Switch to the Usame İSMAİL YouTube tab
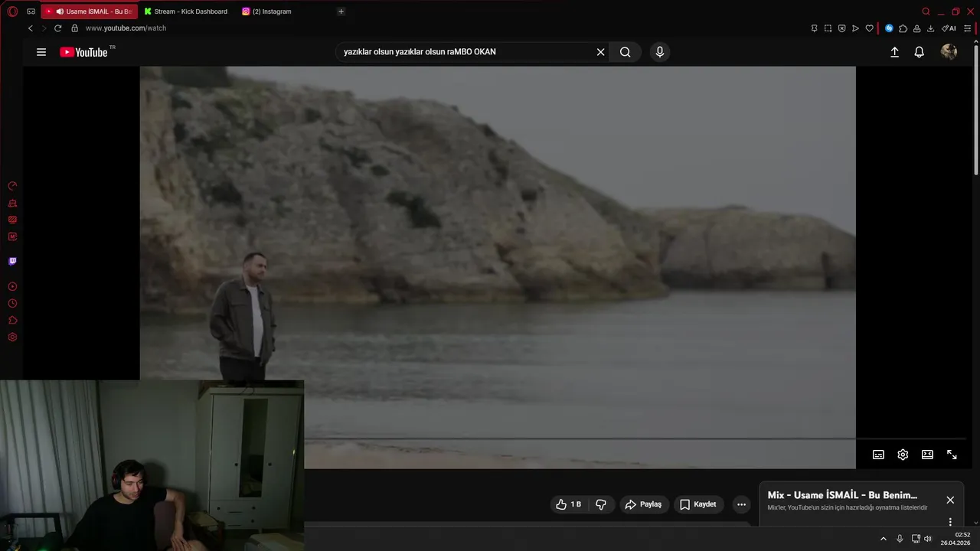 pyautogui.click(x=90, y=11)
